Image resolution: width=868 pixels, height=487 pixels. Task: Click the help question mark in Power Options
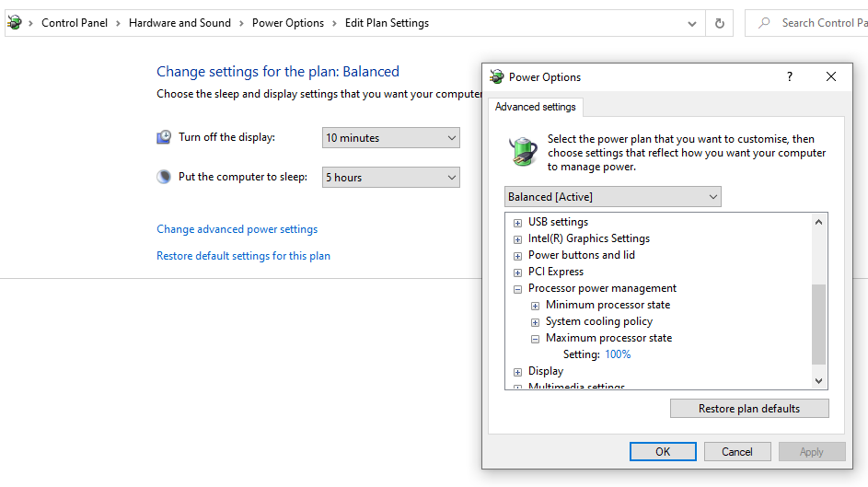790,76
